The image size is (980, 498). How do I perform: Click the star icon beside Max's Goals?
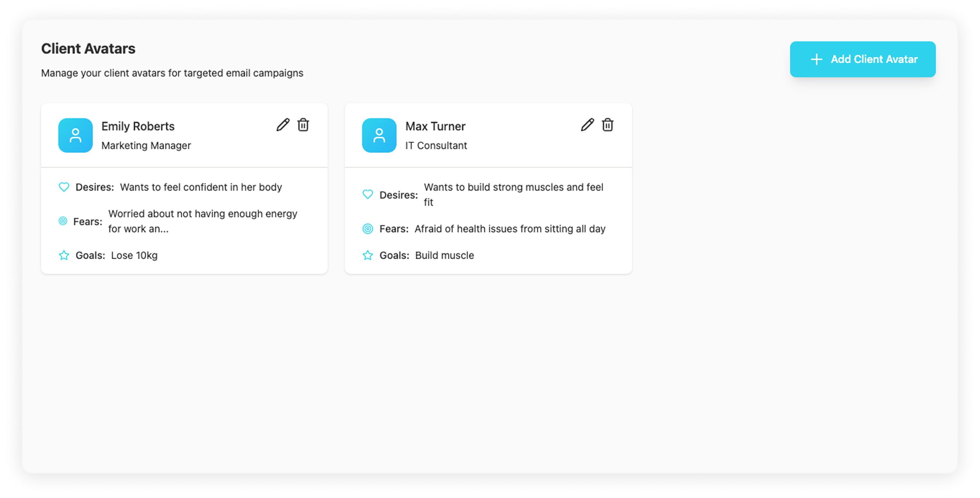(367, 256)
